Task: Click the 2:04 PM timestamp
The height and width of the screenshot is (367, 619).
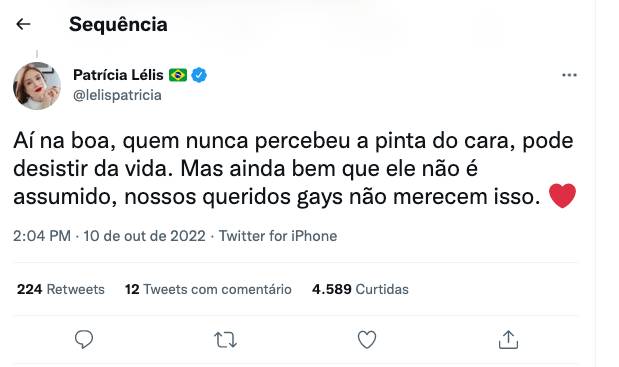Action: 42,236
